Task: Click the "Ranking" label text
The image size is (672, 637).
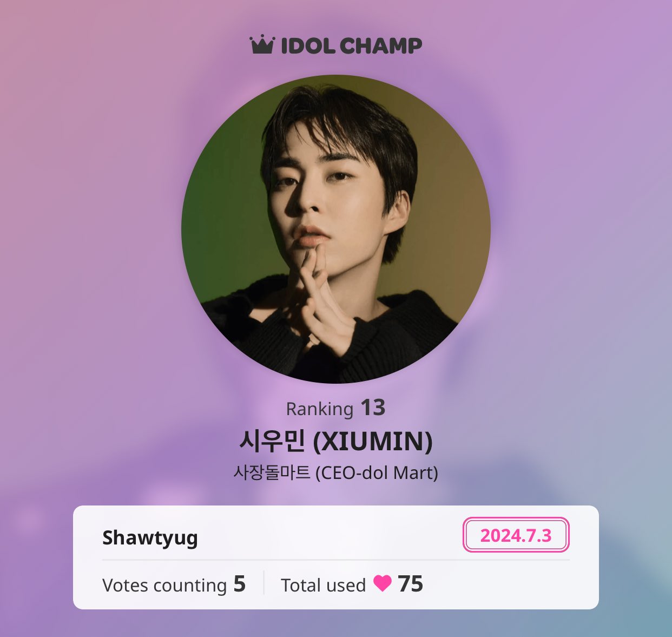Action: tap(319, 409)
